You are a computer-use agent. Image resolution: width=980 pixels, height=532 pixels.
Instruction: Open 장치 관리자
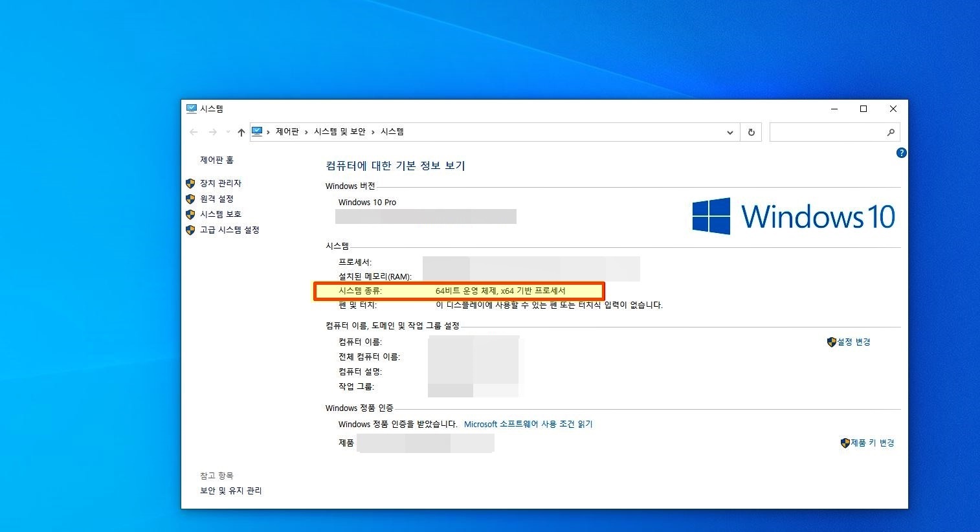pos(221,183)
